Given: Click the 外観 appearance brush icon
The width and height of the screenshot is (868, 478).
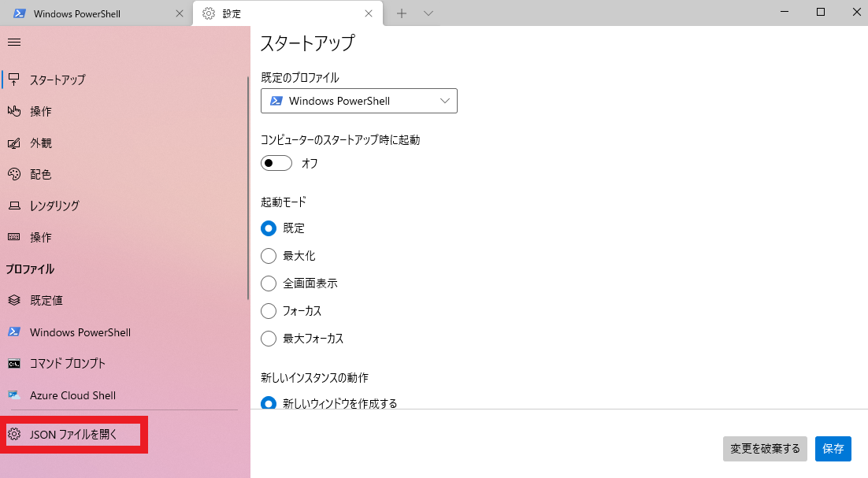Looking at the screenshot, I should [13, 143].
